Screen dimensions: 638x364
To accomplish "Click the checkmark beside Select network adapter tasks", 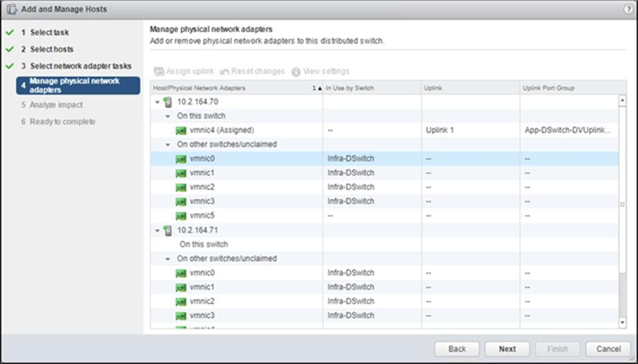I will 10,66.
